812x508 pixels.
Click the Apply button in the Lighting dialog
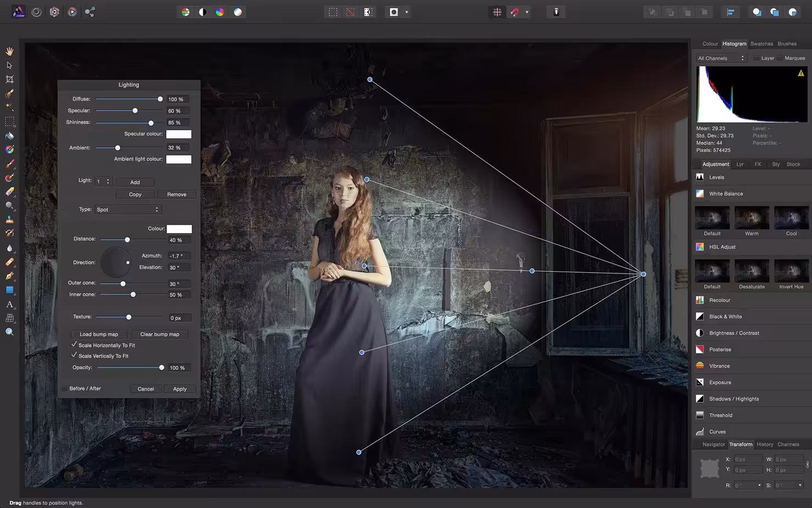[x=180, y=389]
